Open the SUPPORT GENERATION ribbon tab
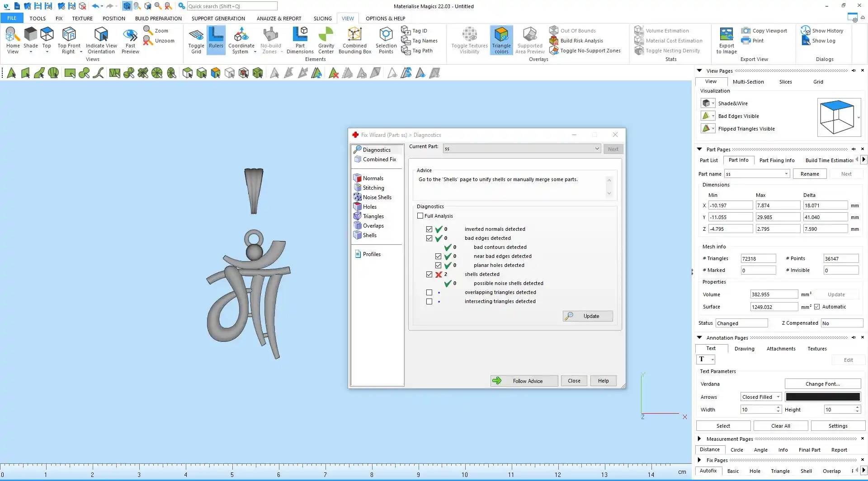This screenshot has height=481, width=868. [218, 19]
